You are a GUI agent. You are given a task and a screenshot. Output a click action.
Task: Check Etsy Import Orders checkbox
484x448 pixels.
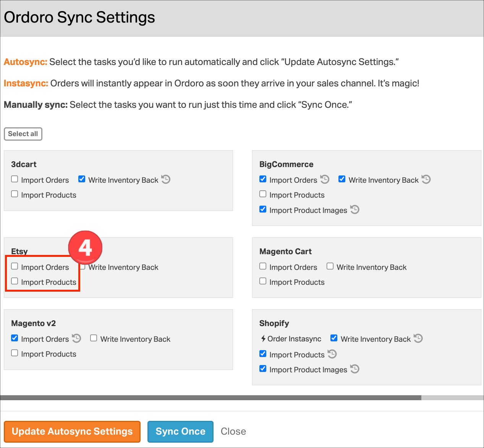point(15,266)
